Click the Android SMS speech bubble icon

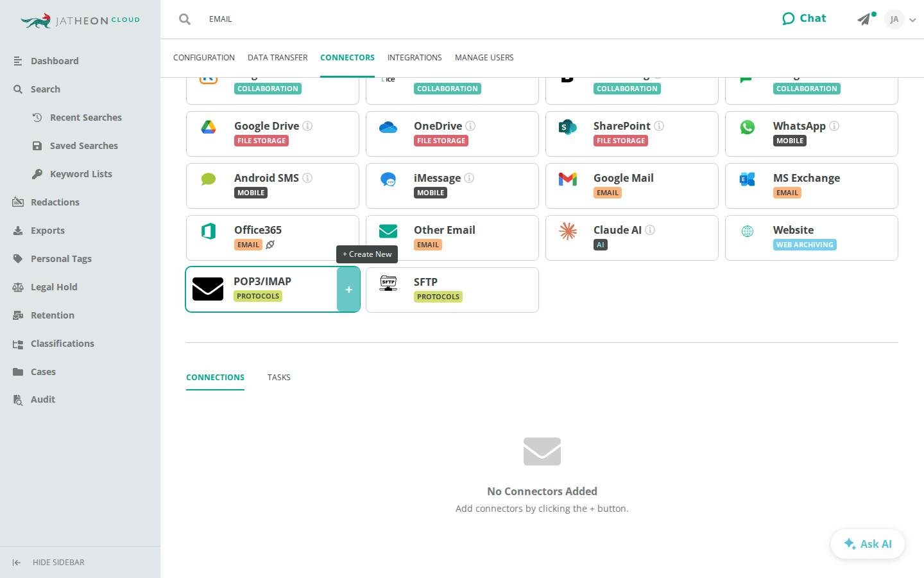pyautogui.click(x=209, y=179)
